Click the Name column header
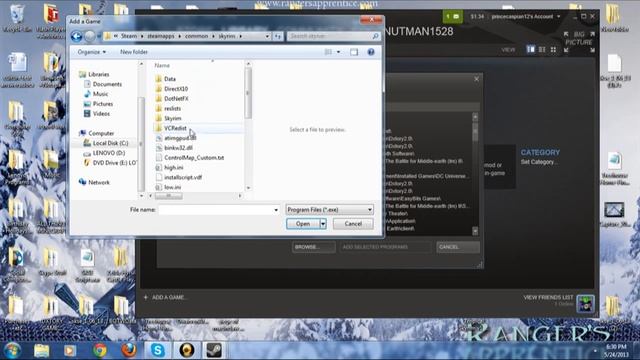Image resolution: width=640 pixels, height=360 pixels. [x=162, y=65]
